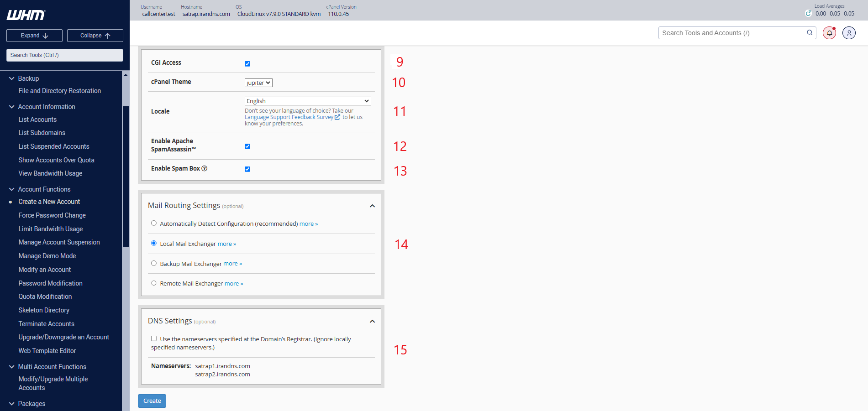Select Remote Mail Exchanger radio option
Screen dimensions: 868x411
coord(154,283)
